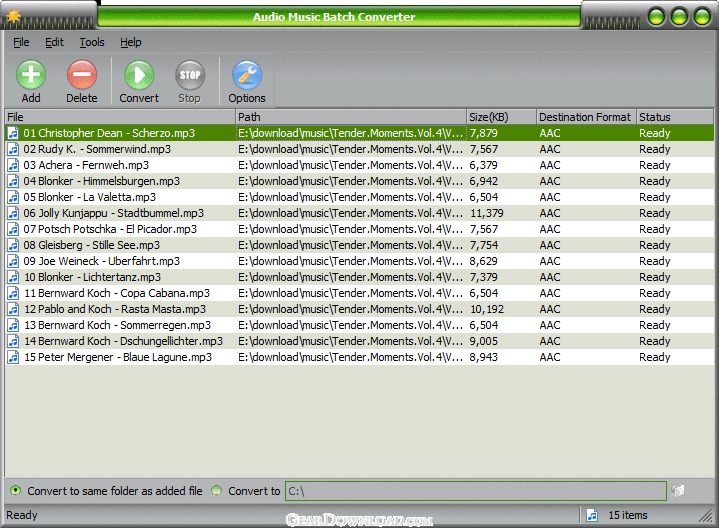The width and height of the screenshot is (719, 528).
Task: Click the 15 items count in status bar
Action: [x=628, y=515]
